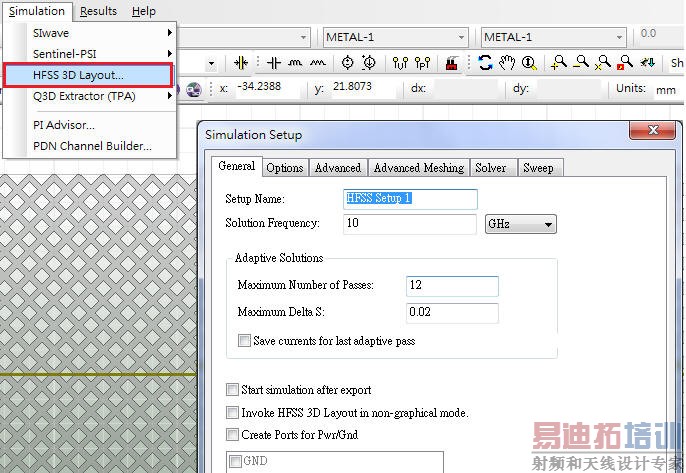
Task: Click the decoupling capacitor placement icon
Action: pyautogui.click(x=241, y=63)
